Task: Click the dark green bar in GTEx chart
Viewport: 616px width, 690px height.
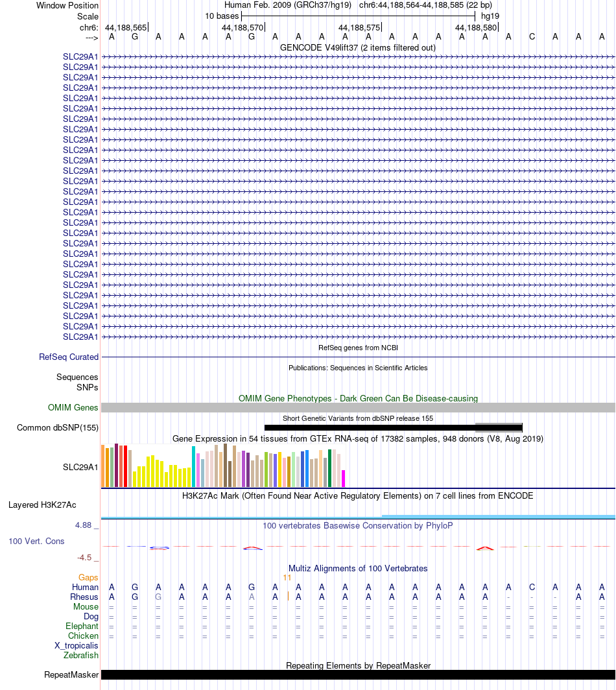Action: (x=329, y=468)
